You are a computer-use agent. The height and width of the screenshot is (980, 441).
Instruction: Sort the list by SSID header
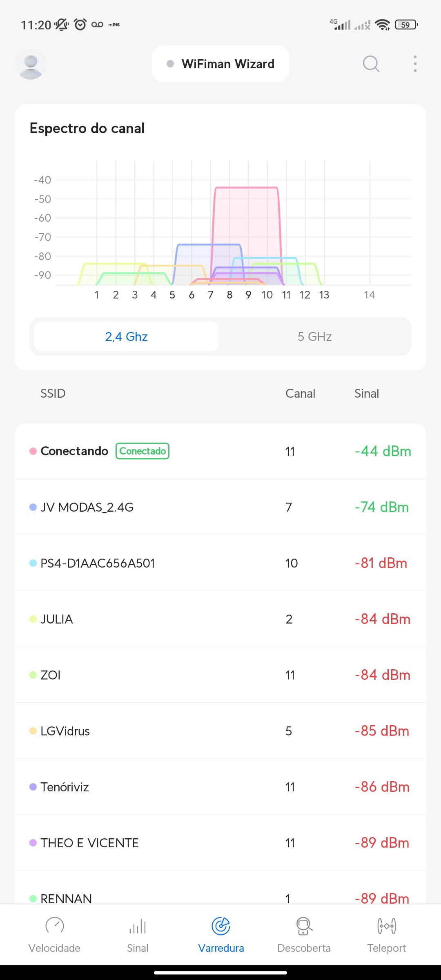click(x=53, y=393)
